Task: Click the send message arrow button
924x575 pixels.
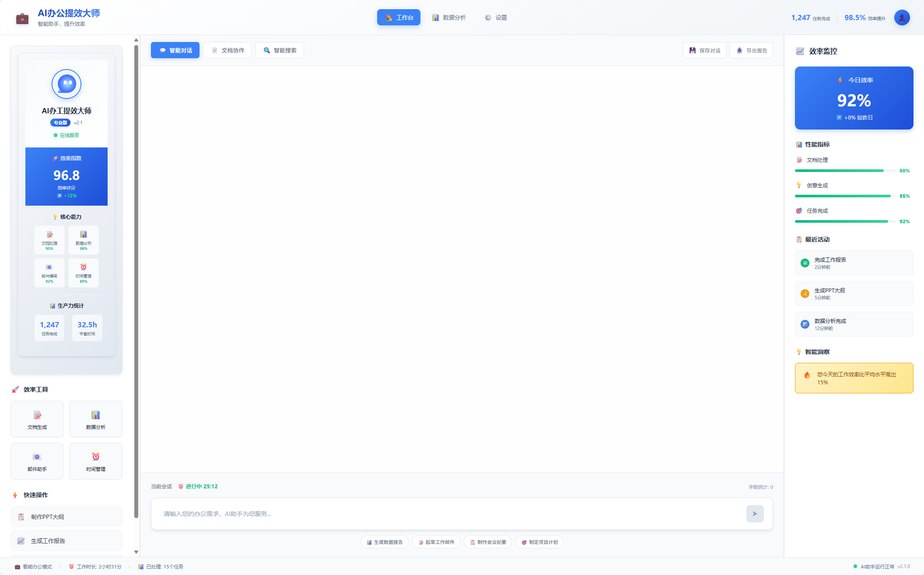Action: [755, 514]
